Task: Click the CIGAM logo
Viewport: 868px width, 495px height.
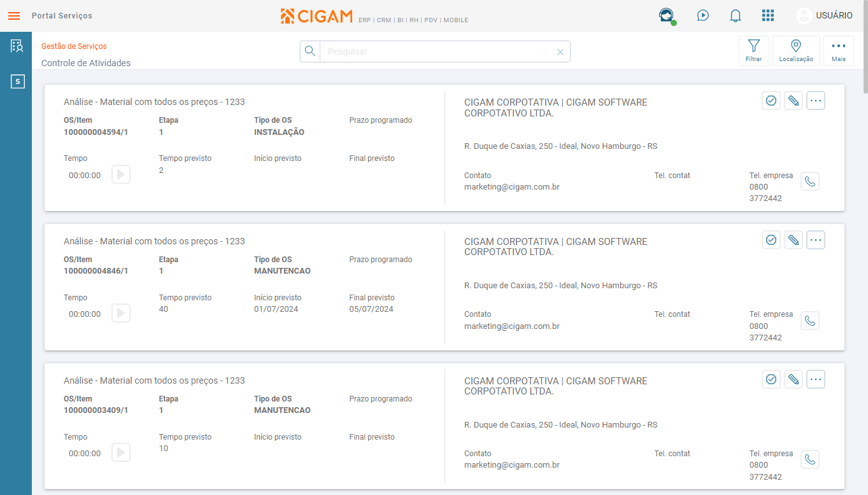Action: point(317,16)
